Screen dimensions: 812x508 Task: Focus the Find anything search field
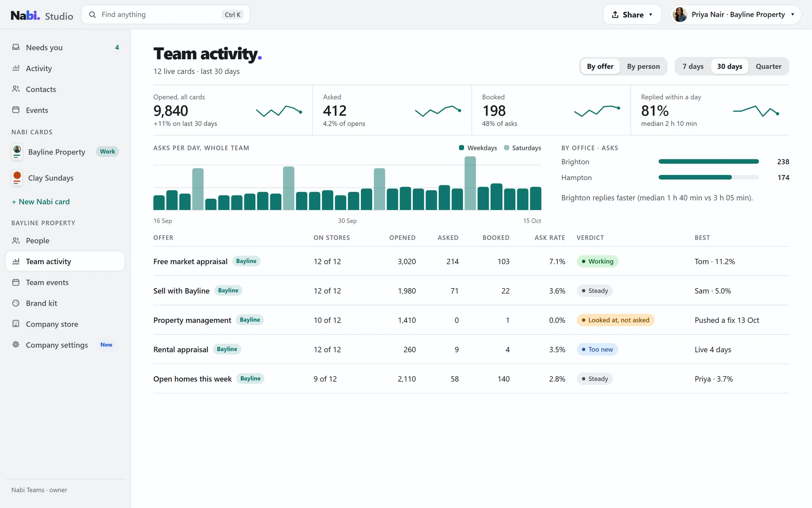pyautogui.click(x=166, y=15)
